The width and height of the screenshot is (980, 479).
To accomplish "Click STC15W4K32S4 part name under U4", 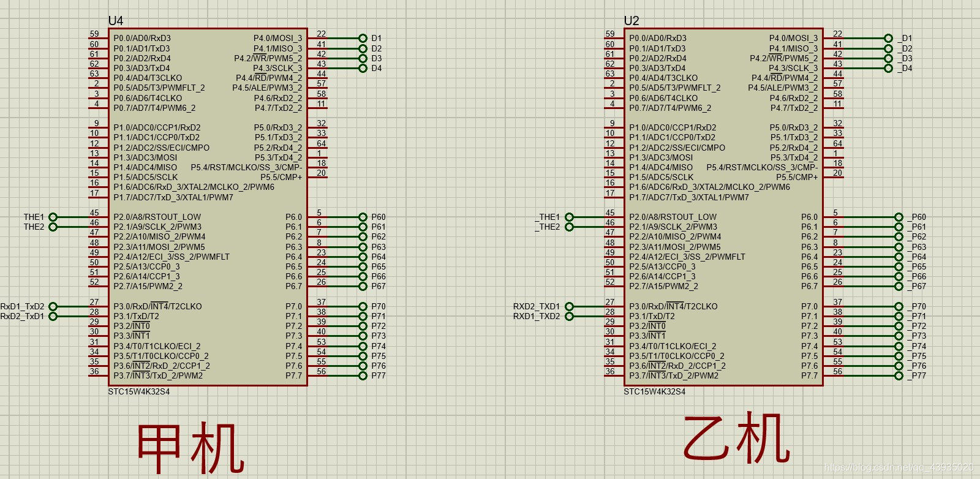I will (139, 391).
